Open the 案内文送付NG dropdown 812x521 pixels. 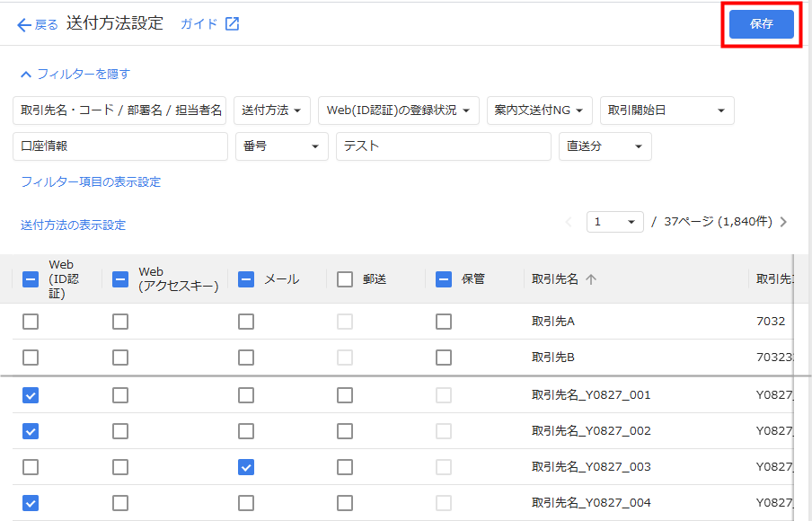click(x=540, y=110)
